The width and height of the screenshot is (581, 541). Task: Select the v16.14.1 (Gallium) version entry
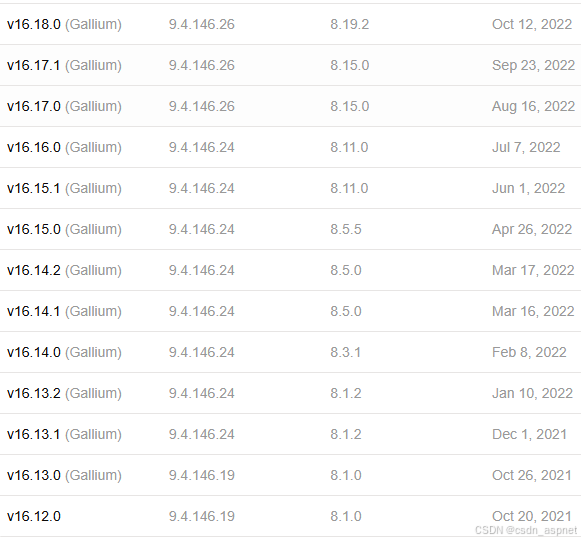(x=64, y=312)
